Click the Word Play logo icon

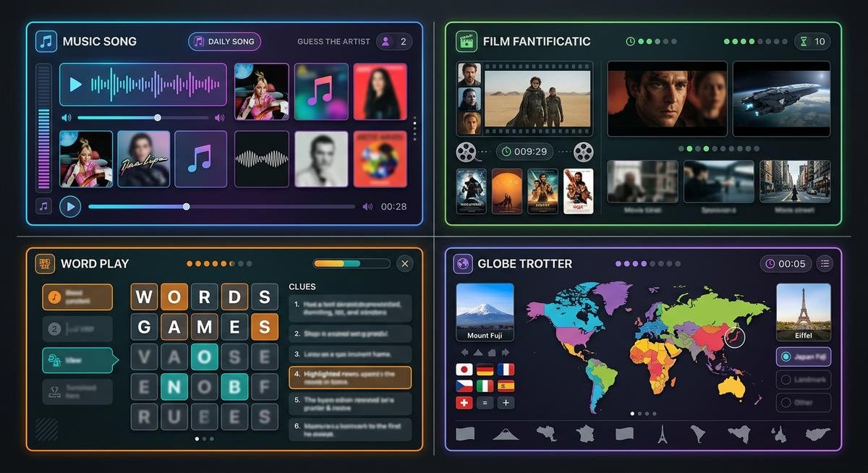click(x=45, y=263)
